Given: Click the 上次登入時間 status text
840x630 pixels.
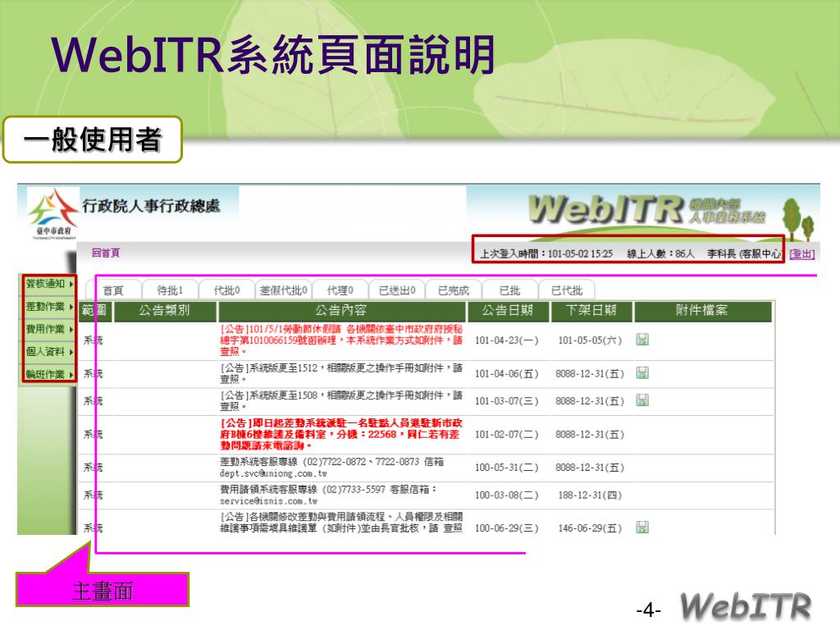Looking at the screenshot, I should [x=546, y=254].
